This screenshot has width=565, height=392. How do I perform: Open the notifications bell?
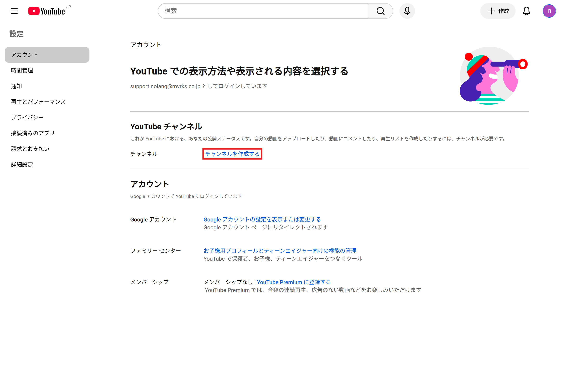click(x=526, y=11)
